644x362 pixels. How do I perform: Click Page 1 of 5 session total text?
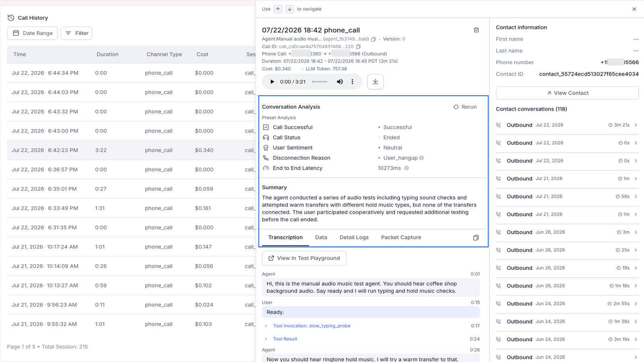pyautogui.click(x=47, y=347)
